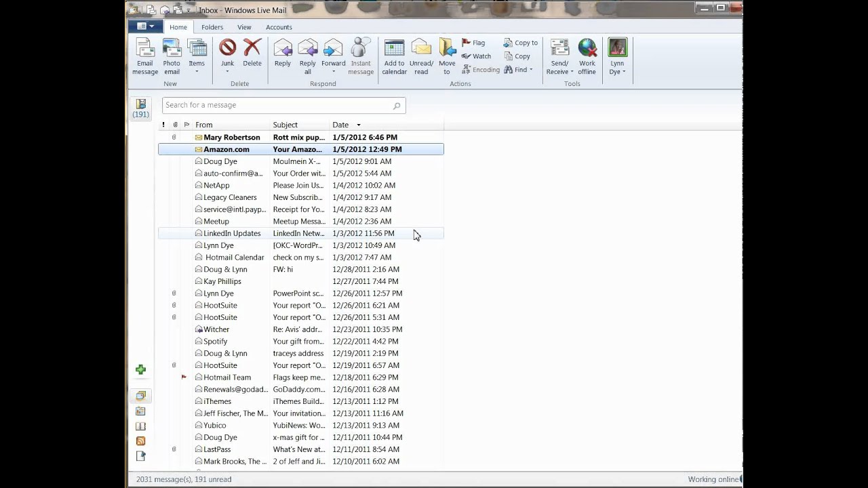This screenshot has height=488, width=868.
Task: Open the Calendar view icon in sidebar
Action: pyautogui.click(x=140, y=411)
